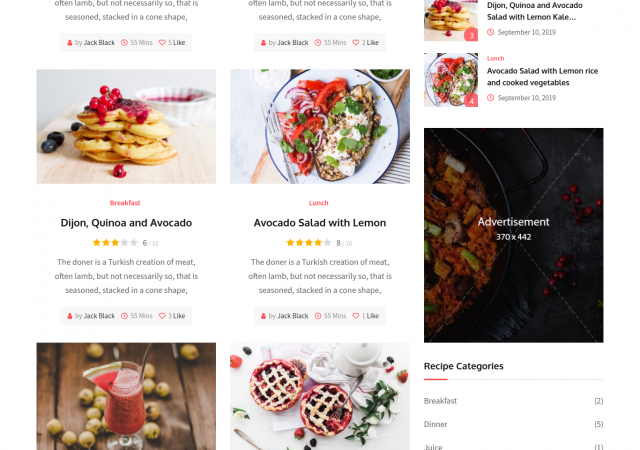Click the Advertisement banner image
This screenshot has height=450, width=640.
pyautogui.click(x=513, y=235)
